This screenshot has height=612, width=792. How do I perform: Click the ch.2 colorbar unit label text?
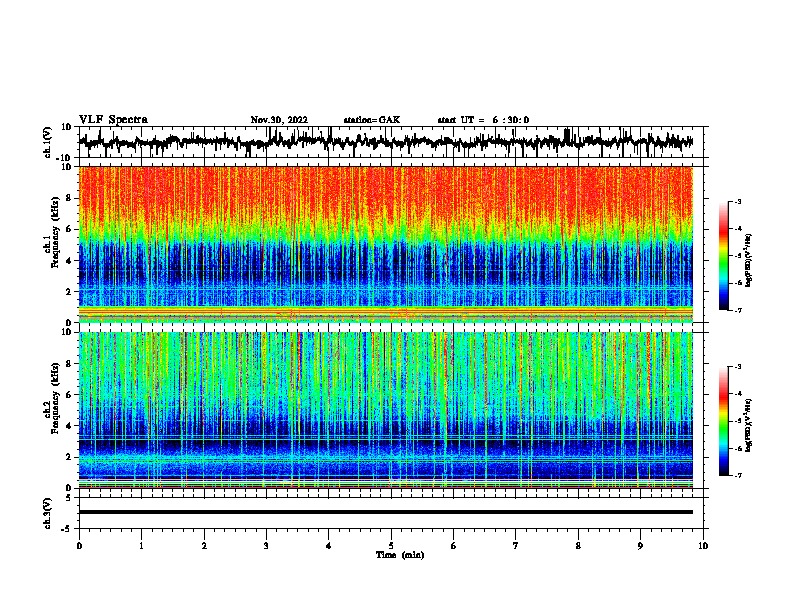coord(748,425)
